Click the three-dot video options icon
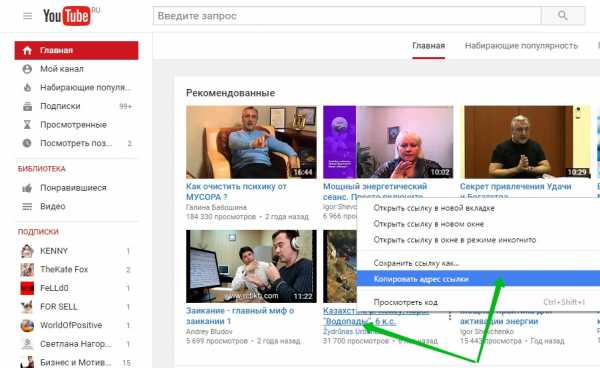 click(x=450, y=316)
